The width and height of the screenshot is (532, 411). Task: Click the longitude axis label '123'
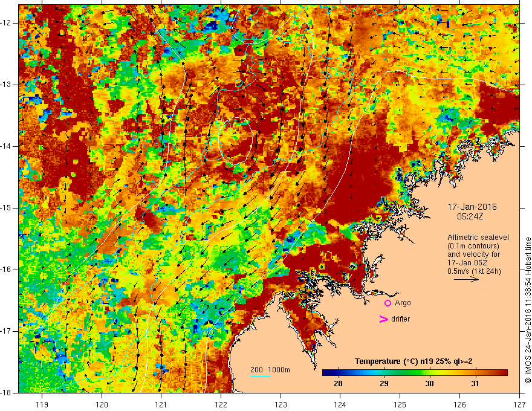[x=281, y=404]
